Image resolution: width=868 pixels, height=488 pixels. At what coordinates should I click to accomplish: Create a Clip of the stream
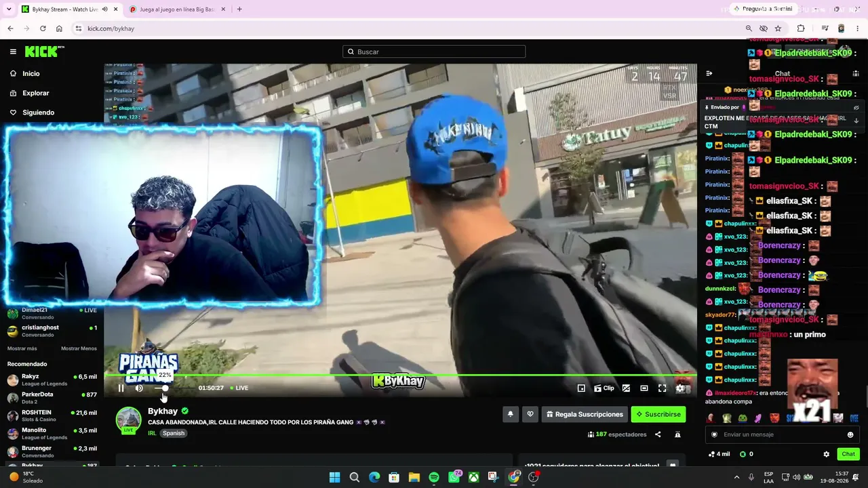tap(604, 388)
